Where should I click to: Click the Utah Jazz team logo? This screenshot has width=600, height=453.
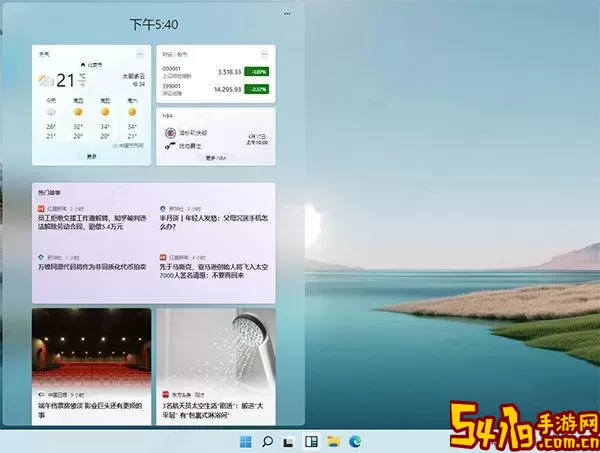(x=170, y=146)
